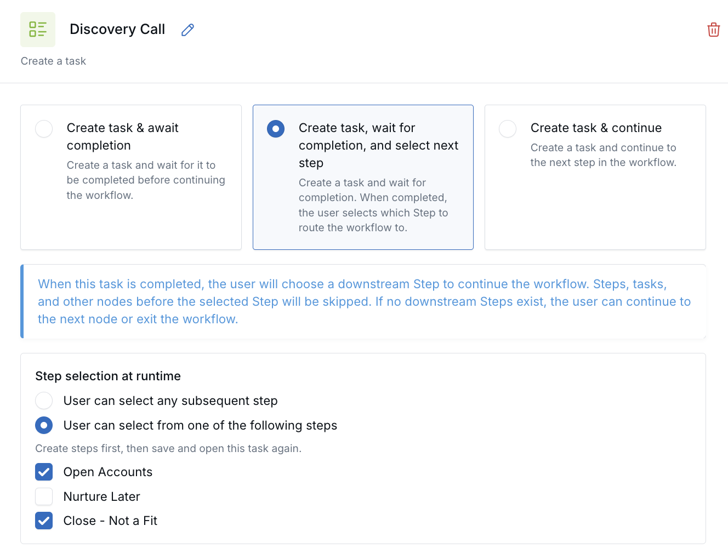
Task: Click the 'Open Accounts' label
Action: click(108, 472)
